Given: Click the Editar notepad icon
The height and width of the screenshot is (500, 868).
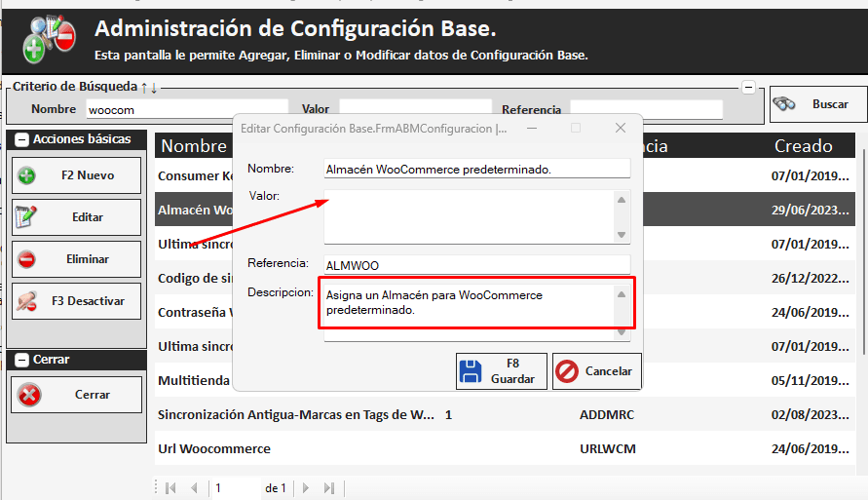Looking at the screenshot, I should coord(27,217).
